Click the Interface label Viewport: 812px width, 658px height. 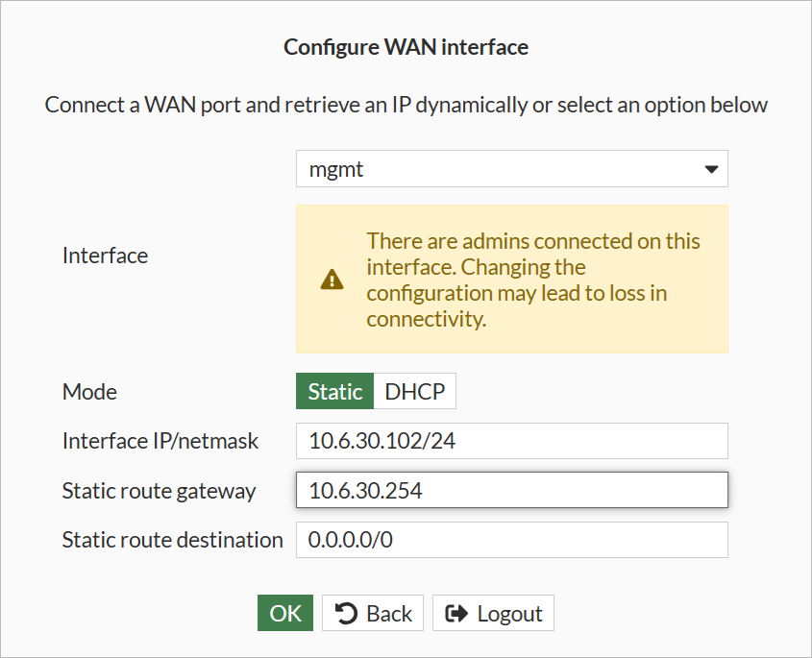105,256
